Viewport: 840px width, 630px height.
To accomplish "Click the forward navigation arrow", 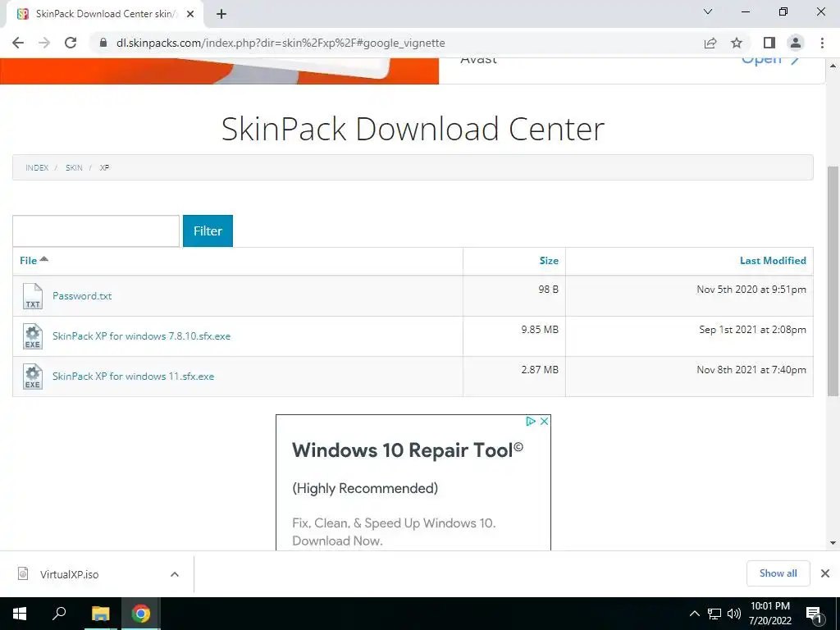I will [44, 43].
